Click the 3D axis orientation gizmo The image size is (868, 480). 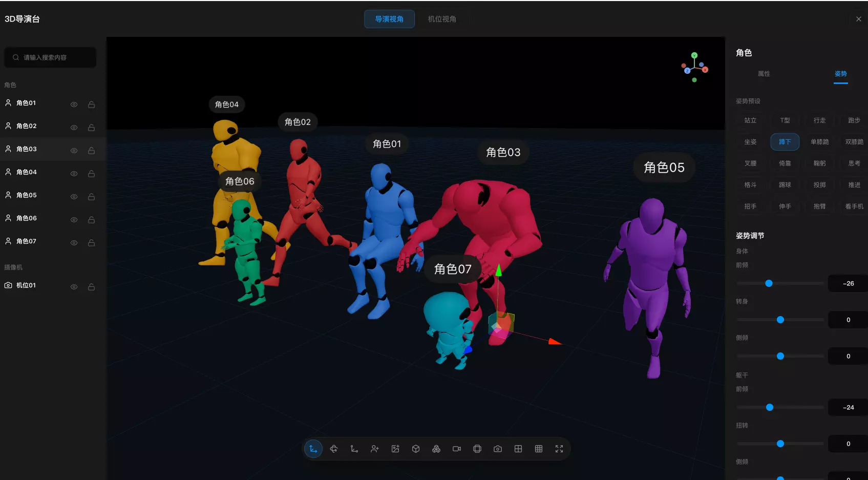click(694, 67)
